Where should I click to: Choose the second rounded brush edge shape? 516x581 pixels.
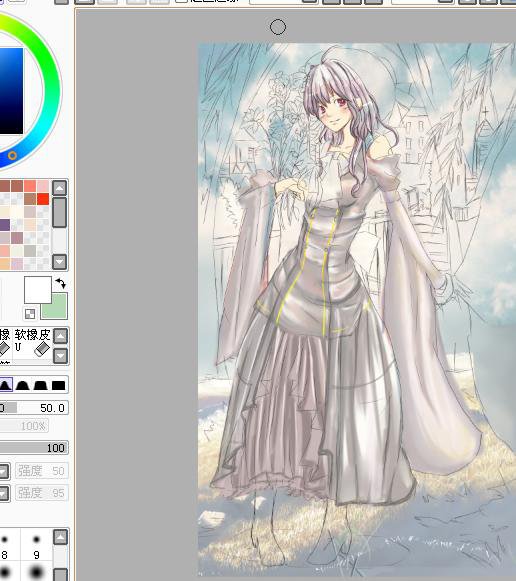(23, 385)
